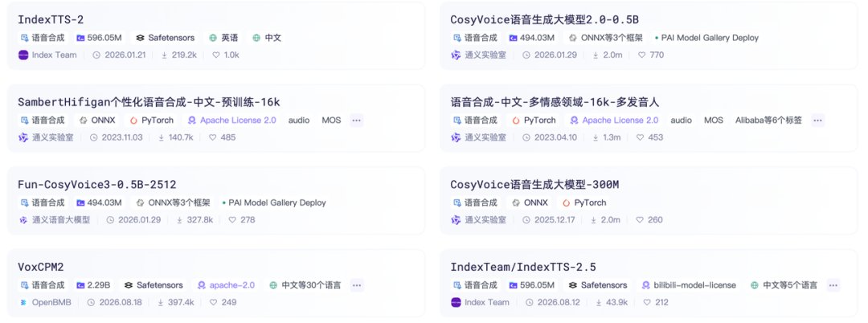The width and height of the screenshot is (868, 323).
Task: Click download icon next to 219.2k
Action: [165, 55]
